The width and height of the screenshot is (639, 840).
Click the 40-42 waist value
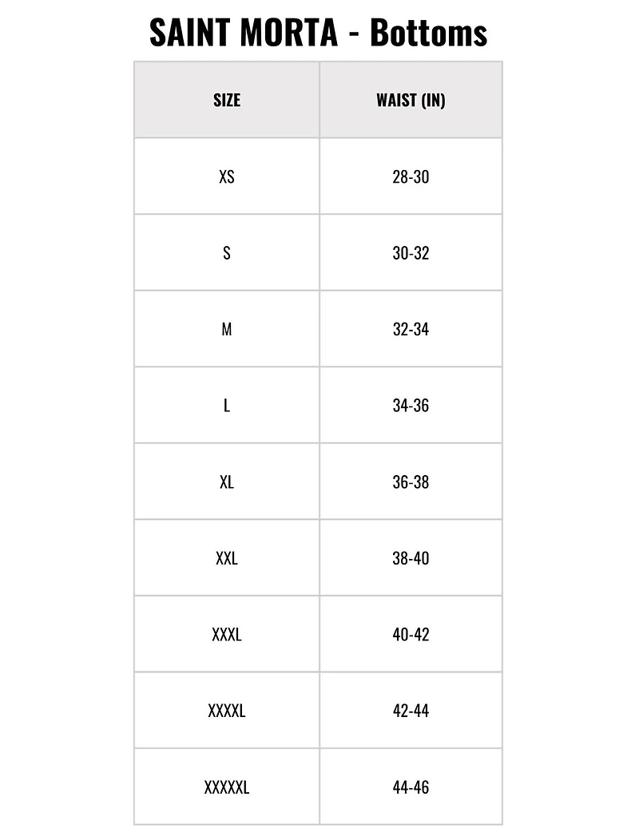coord(411,635)
